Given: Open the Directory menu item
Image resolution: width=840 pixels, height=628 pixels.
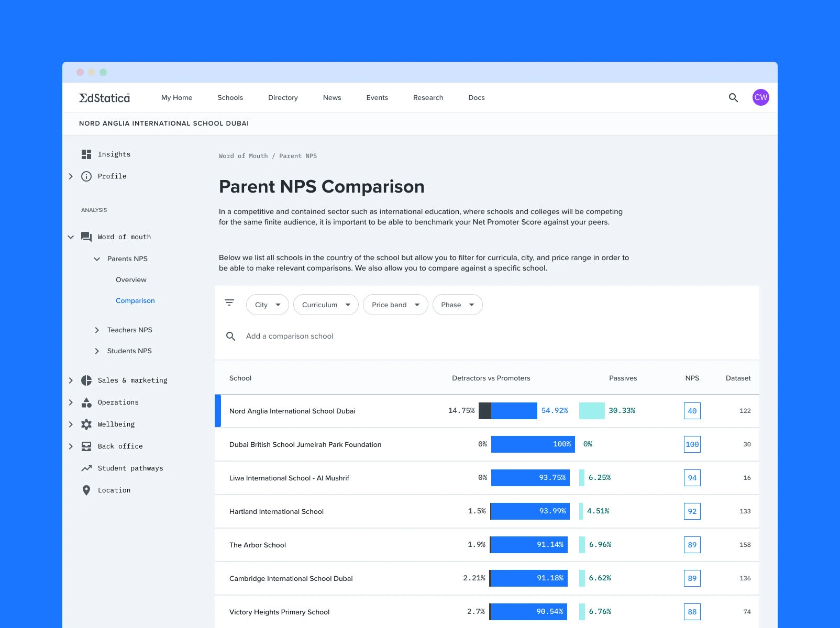Looking at the screenshot, I should (x=283, y=97).
